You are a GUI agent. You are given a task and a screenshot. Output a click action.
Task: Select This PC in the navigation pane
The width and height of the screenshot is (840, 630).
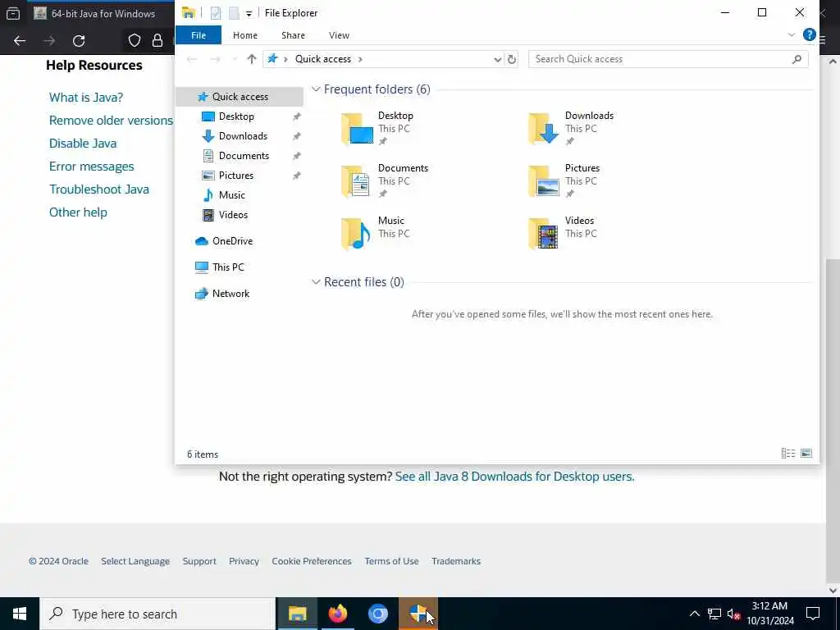coord(228,267)
